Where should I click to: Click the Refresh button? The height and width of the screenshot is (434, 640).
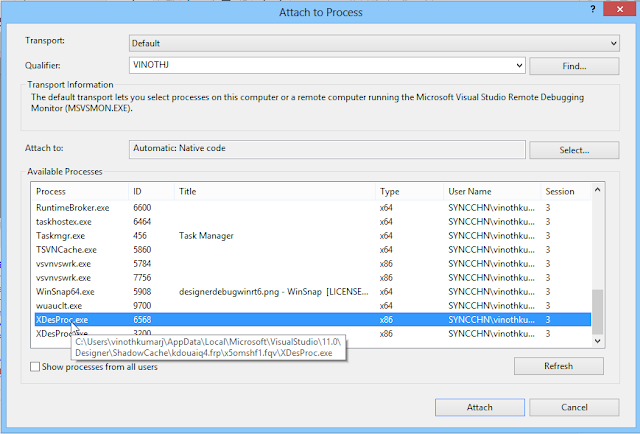click(x=558, y=366)
